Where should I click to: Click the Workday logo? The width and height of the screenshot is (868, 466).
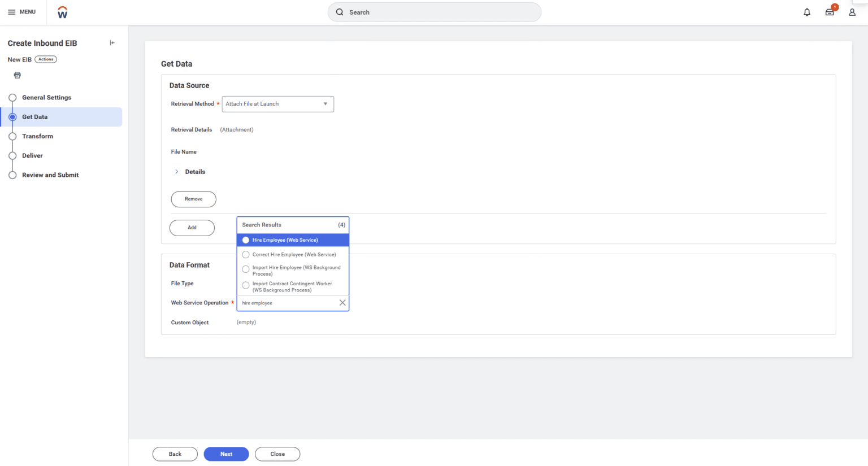coord(62,11)
